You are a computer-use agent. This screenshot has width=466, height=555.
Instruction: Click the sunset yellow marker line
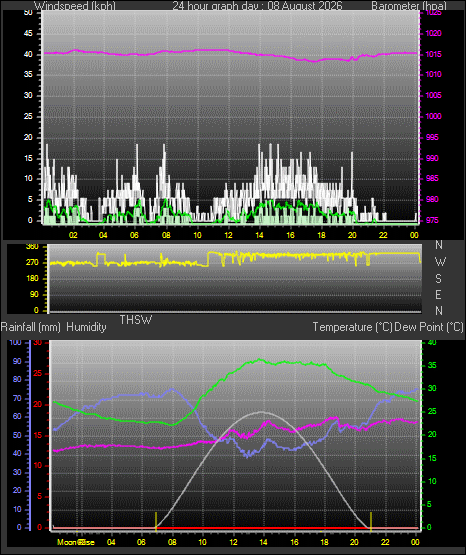371,521
